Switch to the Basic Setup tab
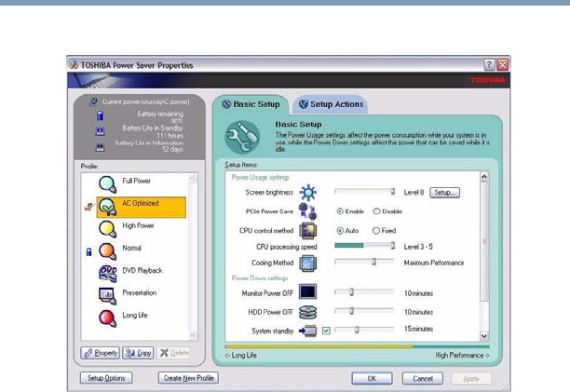The image size is (570, 392). pos(251,104)
